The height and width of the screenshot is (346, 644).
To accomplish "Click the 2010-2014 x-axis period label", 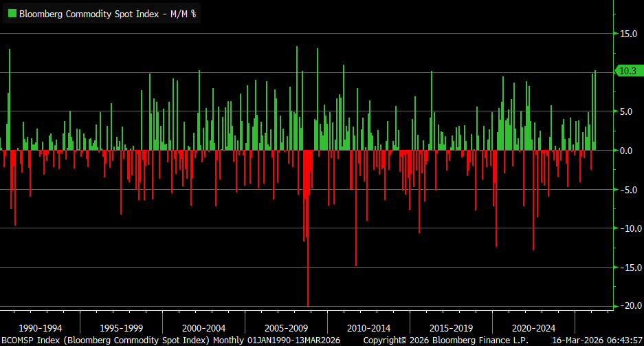I will (369, 328).
